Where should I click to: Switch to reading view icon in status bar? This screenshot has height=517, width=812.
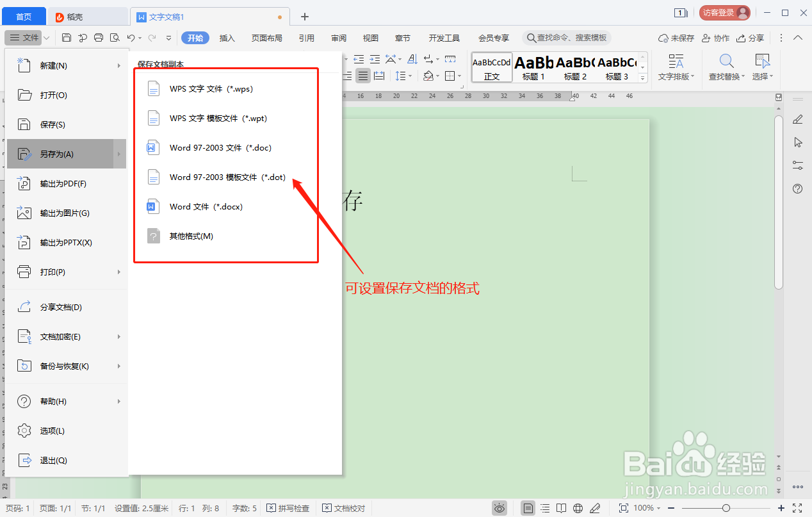(x=561, y=508)
